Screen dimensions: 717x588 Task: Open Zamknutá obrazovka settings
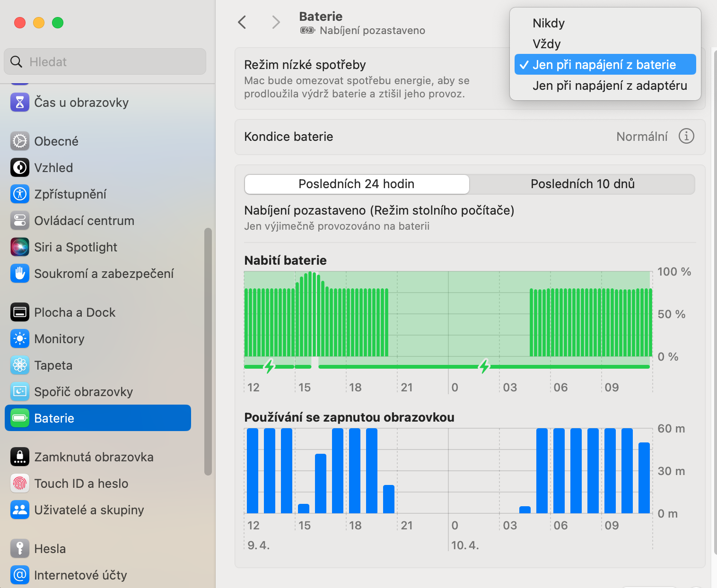94,457
